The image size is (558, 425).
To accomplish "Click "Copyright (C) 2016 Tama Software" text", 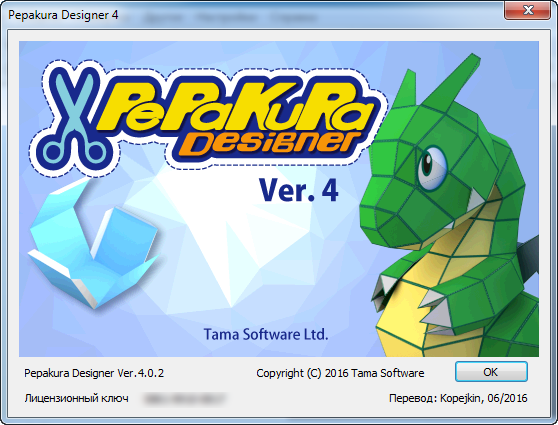I will tap(340, 373).
